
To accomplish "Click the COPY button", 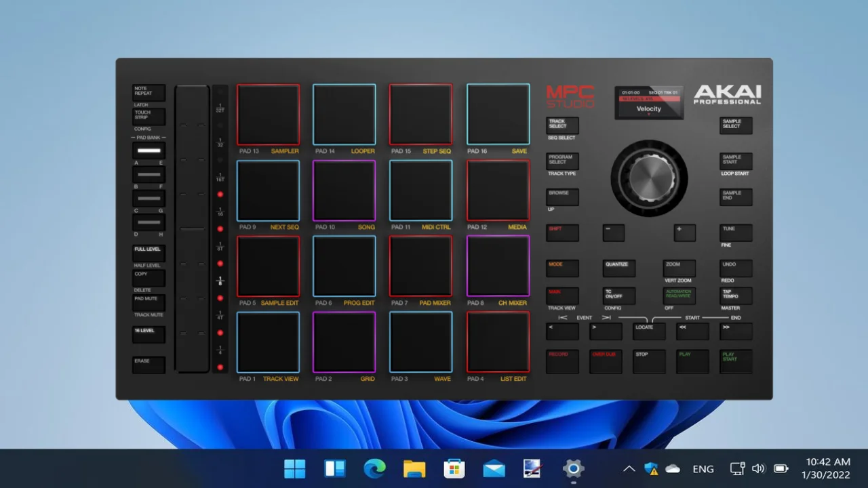I will coord(149,279).
